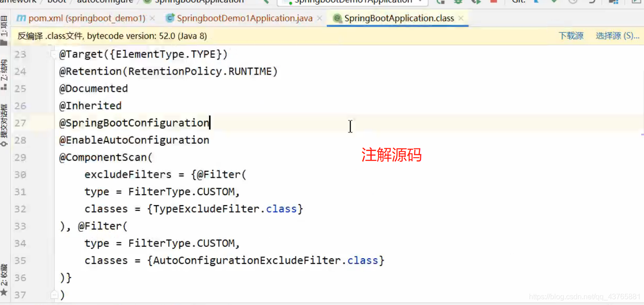This screenshot has width=644, height=305.
Task: Click @Filter( on line 33
Action: coord(103,226)
